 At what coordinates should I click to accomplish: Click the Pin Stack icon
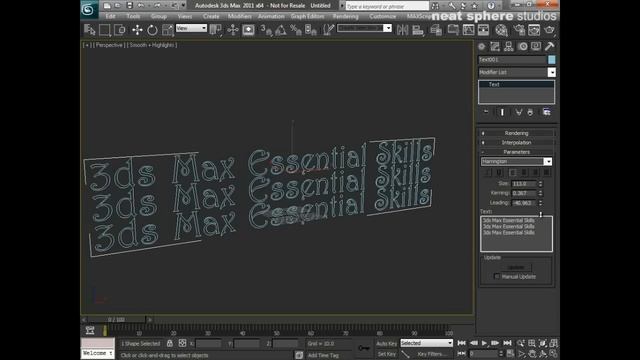coord(486,112)
